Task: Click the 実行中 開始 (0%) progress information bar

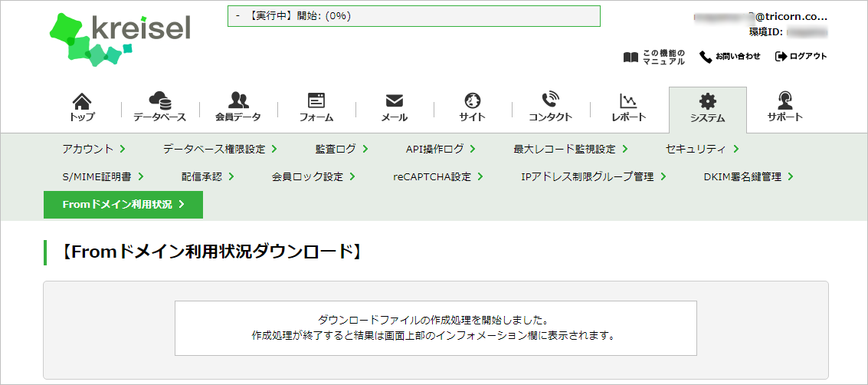Action: (x=414, y=16)
